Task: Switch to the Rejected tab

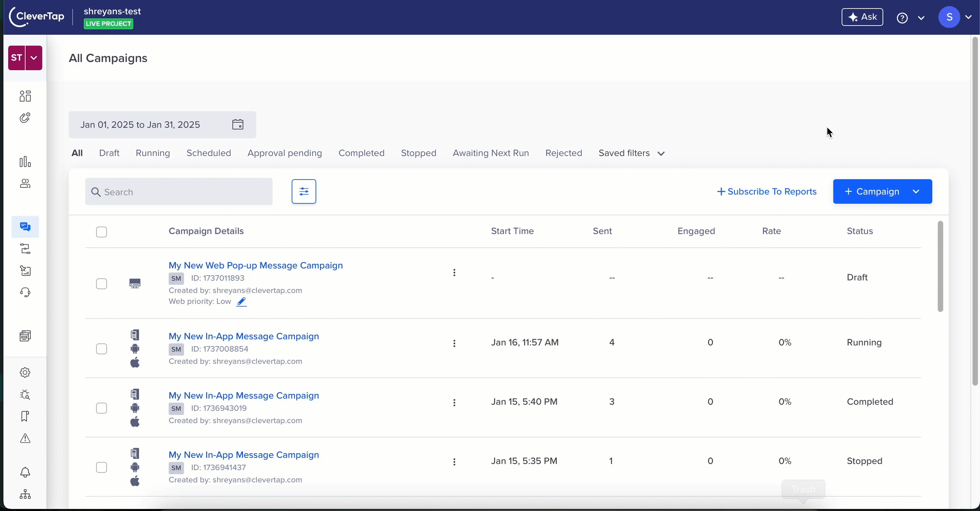Action: click(564, 153)
